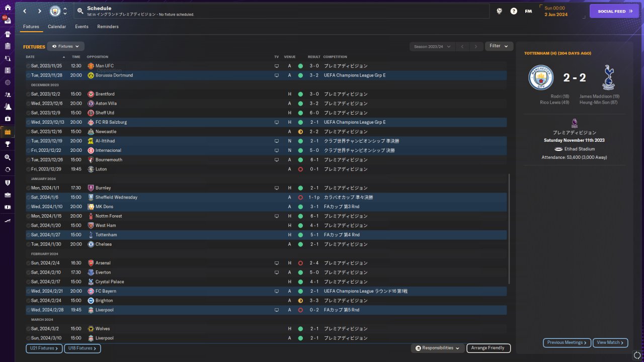Switch to the Reminders tab
The width and height of the screenshot is (644, 362).
(x=108, y=27)
